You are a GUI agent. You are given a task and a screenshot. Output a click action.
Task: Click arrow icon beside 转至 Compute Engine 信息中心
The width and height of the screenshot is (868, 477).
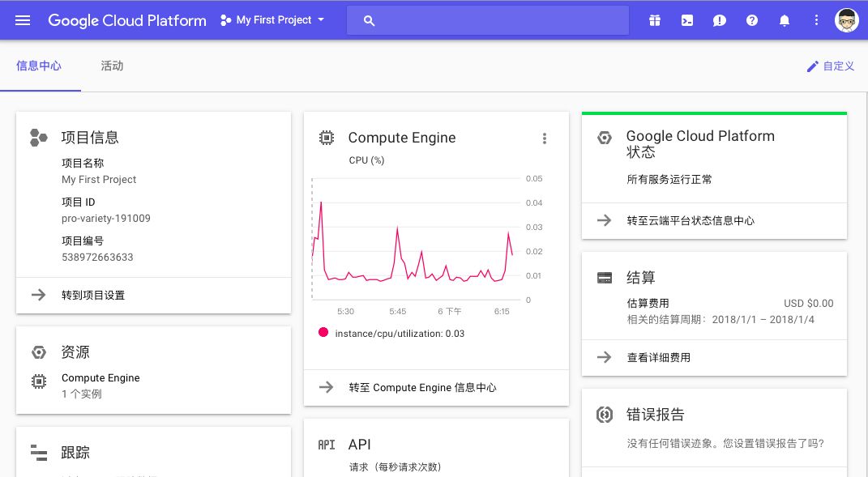(326, 387)
